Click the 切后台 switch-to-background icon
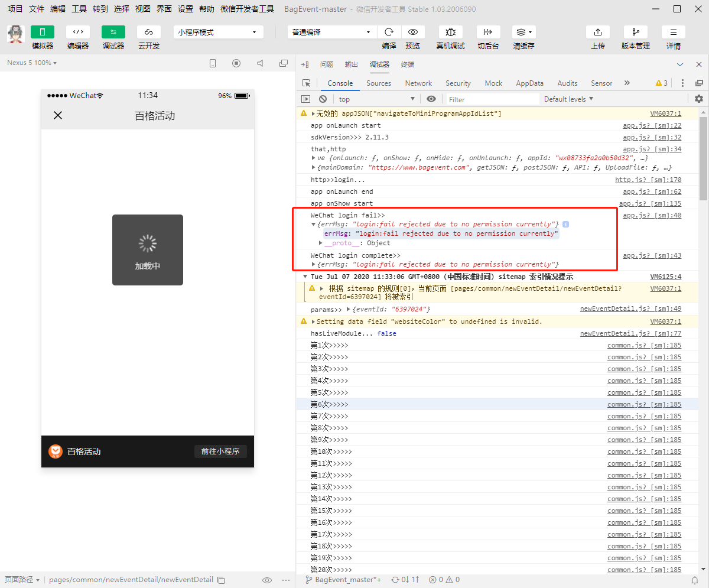709x588 pixels. pyautogui.click(x=488, y=32)
